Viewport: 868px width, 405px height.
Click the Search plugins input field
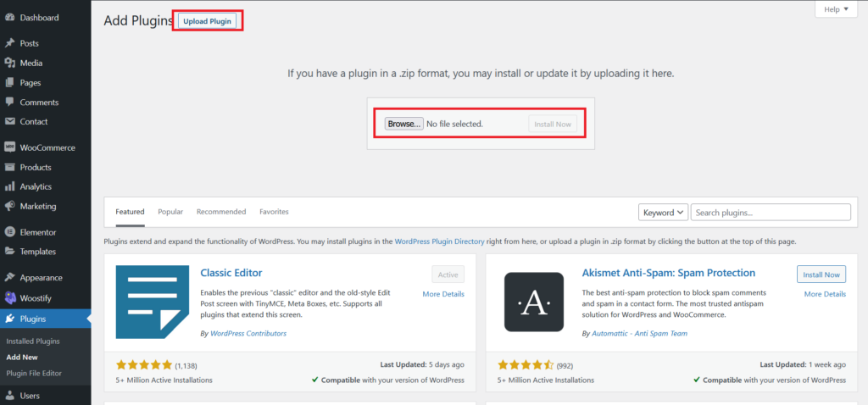tap(771, 213)
